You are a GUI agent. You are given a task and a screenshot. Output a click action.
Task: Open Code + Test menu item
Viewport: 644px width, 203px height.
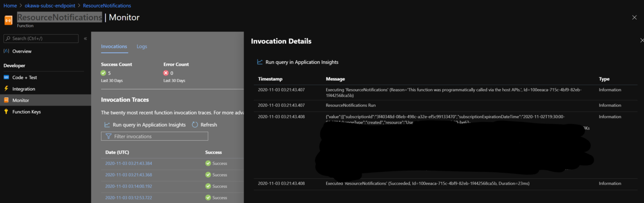click(25, 77)
